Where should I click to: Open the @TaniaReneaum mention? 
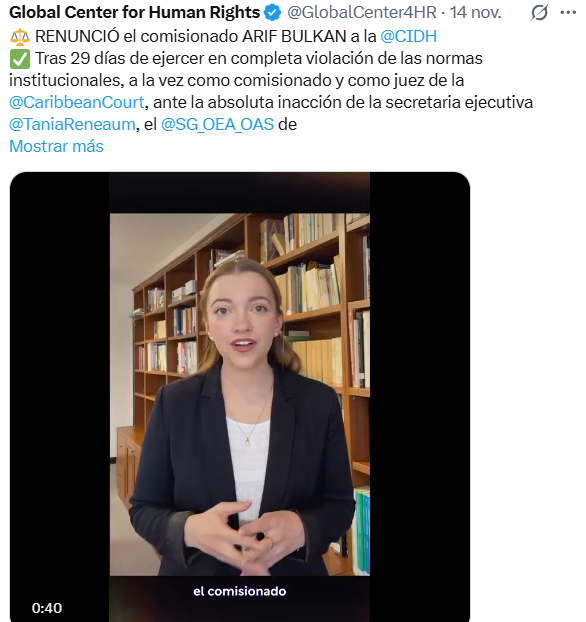click(72, 125)
